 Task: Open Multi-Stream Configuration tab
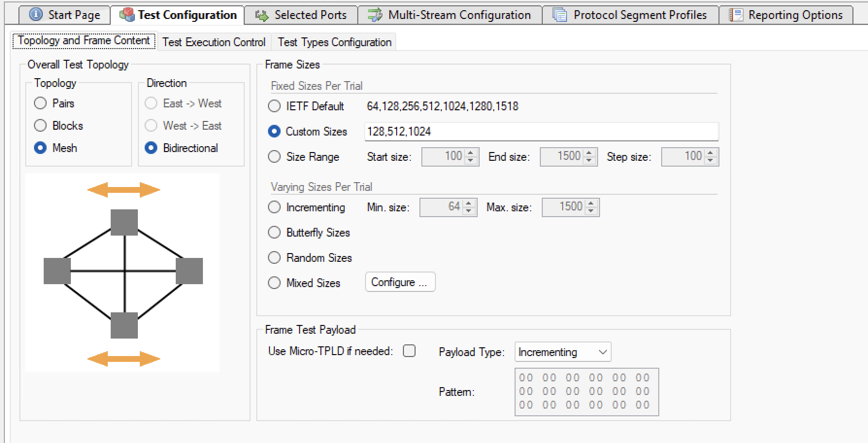[x=450, y=15]
